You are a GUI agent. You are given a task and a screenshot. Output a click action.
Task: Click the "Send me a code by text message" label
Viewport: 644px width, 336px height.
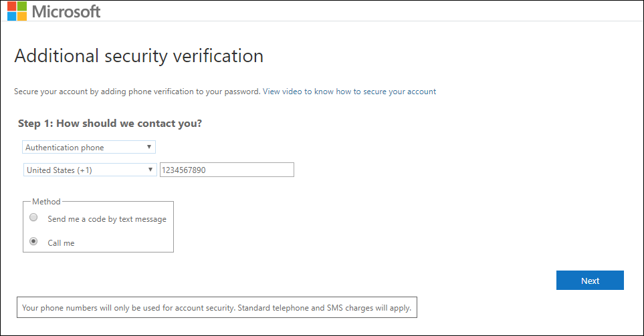point(107,219)
